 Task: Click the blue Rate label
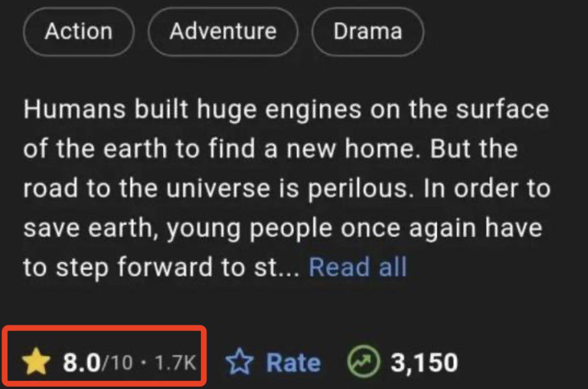(293, 363)
